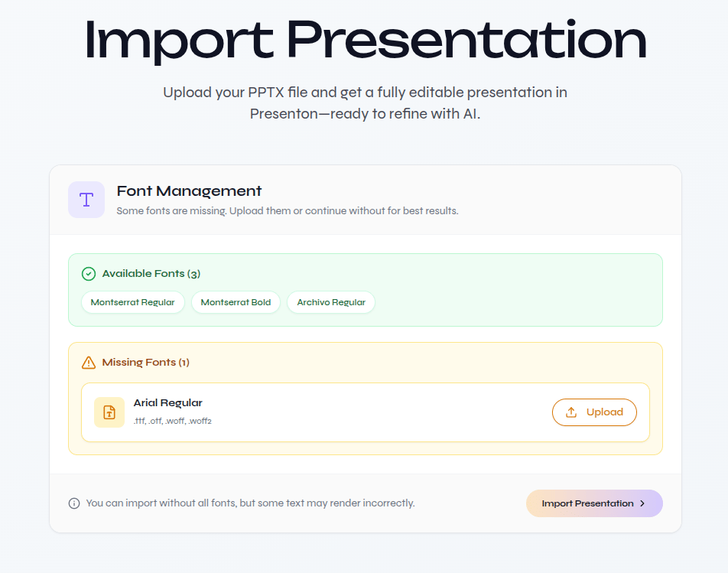Viewport: 728px width, 573px height.
Task: Click the Import Presentation page heading
Action: [365, 41]
